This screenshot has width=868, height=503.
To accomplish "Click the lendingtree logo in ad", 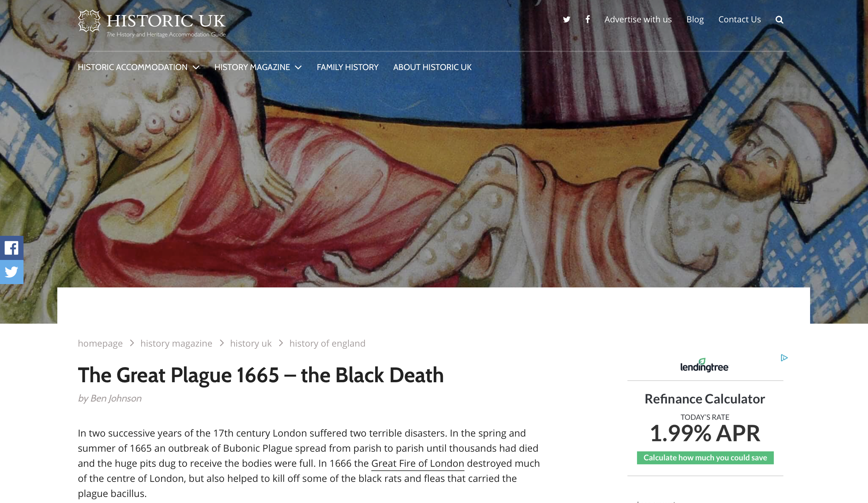I will [704, 365].
